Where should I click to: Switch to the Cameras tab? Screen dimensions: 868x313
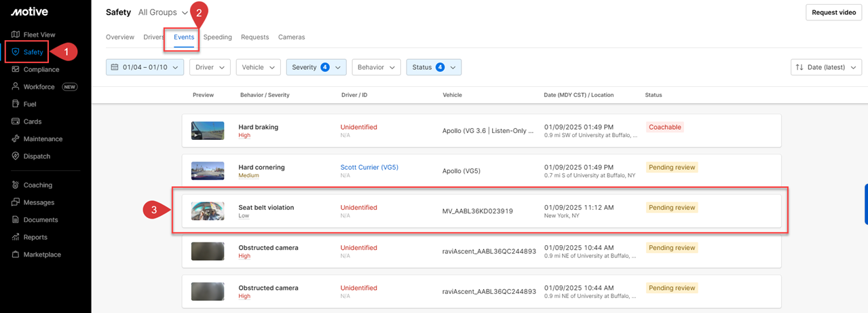click(x=291, y=37)
